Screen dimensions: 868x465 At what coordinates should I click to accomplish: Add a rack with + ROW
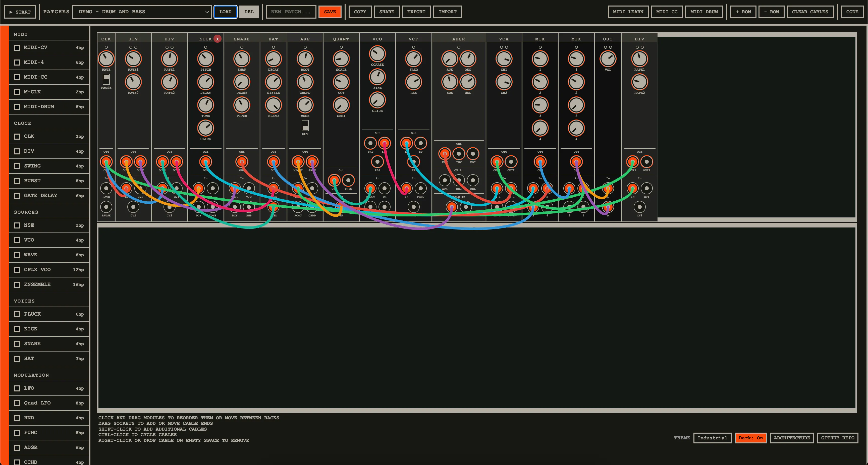click(x=743, y=12)
